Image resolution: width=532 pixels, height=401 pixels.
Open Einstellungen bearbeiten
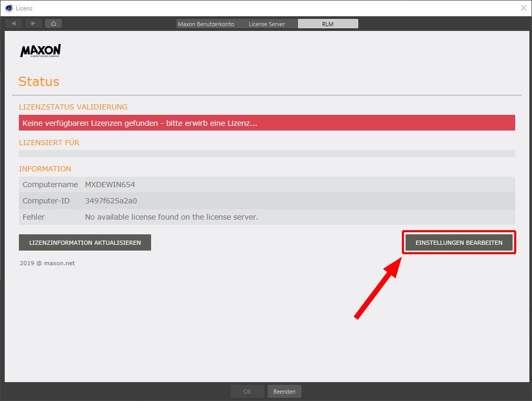point(459,243)
